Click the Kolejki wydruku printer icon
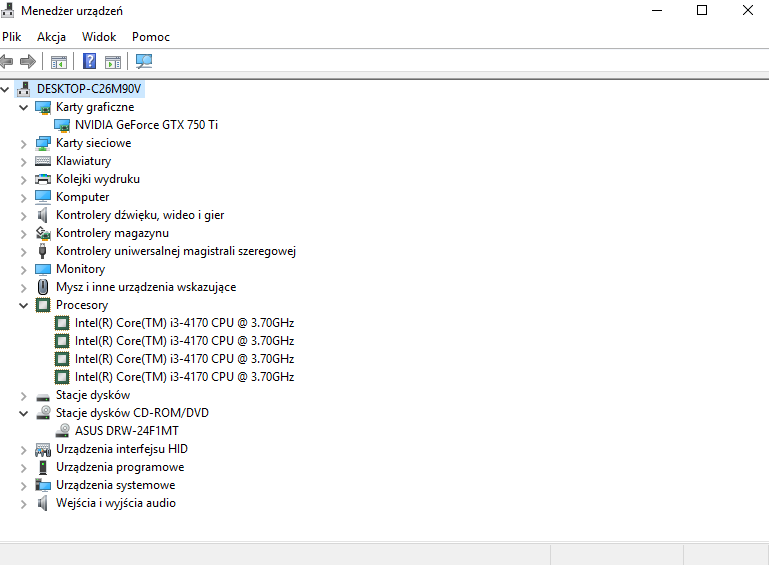 [43, 179]
